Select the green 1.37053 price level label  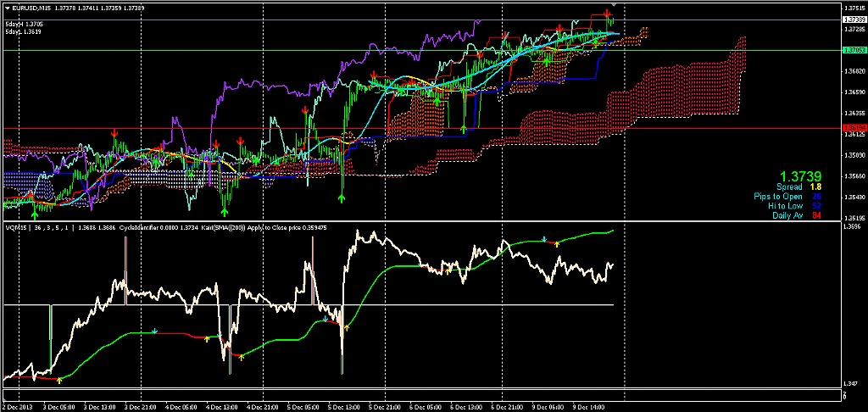(851, 50)
